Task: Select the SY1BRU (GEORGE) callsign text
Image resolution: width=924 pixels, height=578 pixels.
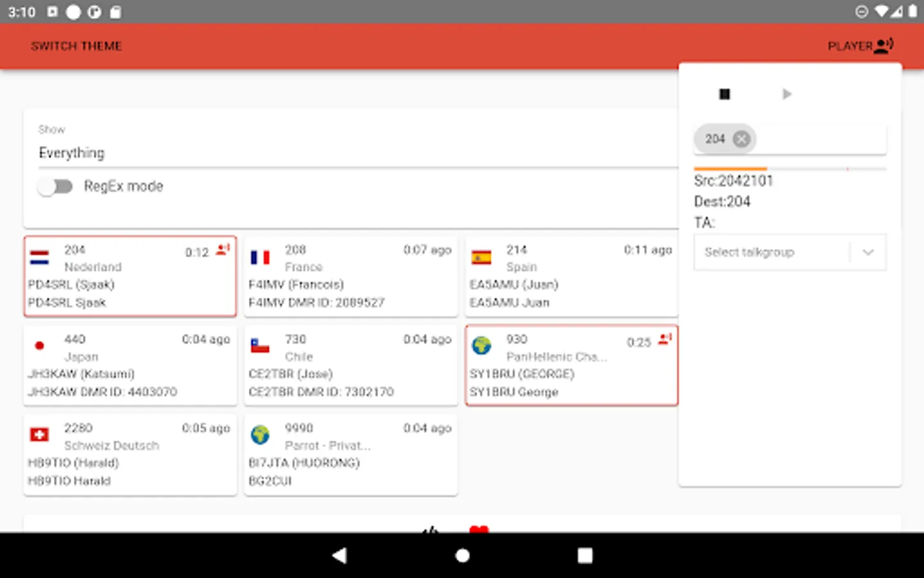Action: tap(522, 374)
